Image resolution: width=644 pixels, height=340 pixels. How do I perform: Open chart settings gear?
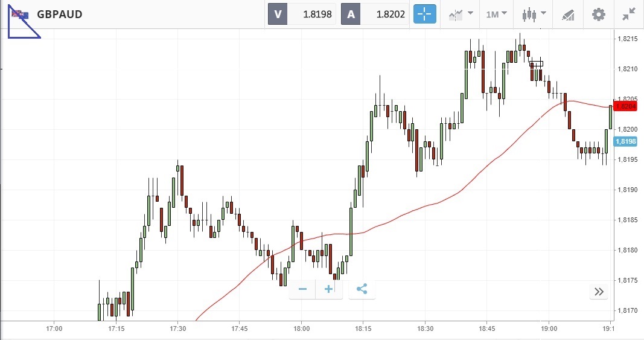pos(598,14)
